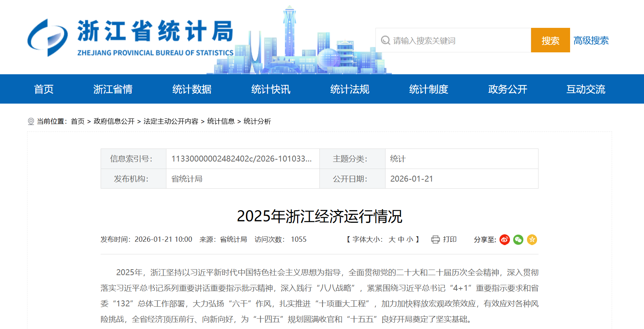This screenshot has height=329, width=644.
Task: Click the 发布时间 2026-01-21 10:00 text
Action: [x=146, y=240]
